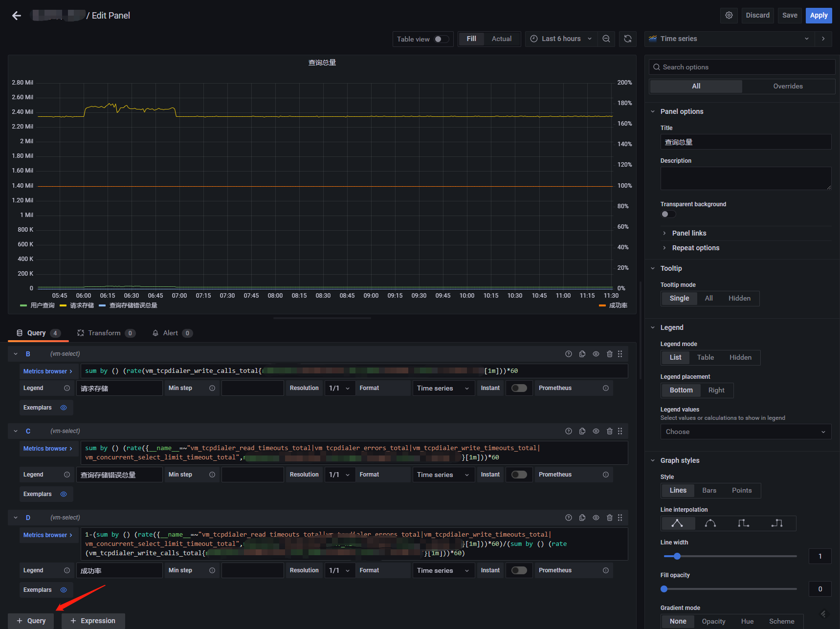Switch to the Transform tab
The image size is (840, 629).
[104, 333]
